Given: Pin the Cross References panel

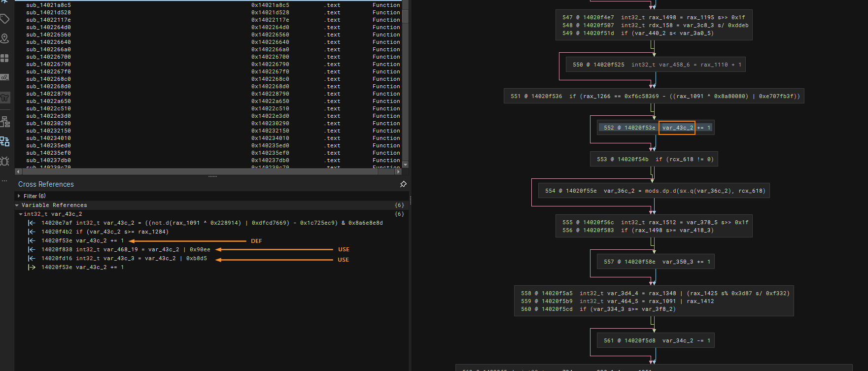Looking at the screenshot, I should [x=403, y=184].
